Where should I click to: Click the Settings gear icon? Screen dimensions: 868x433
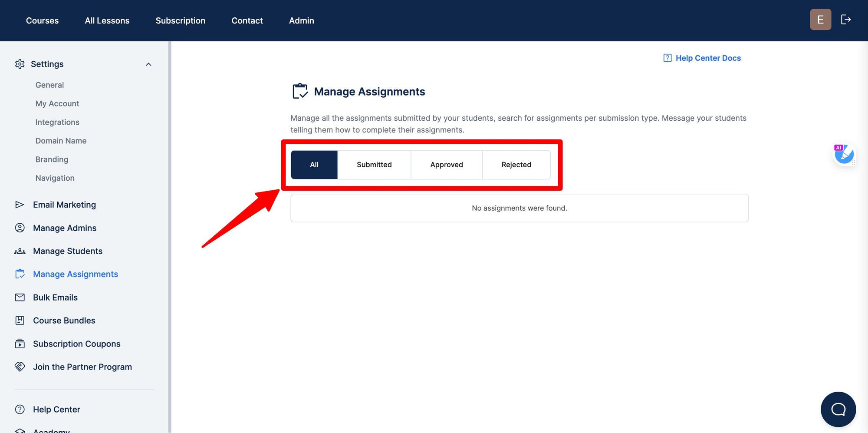20,64
